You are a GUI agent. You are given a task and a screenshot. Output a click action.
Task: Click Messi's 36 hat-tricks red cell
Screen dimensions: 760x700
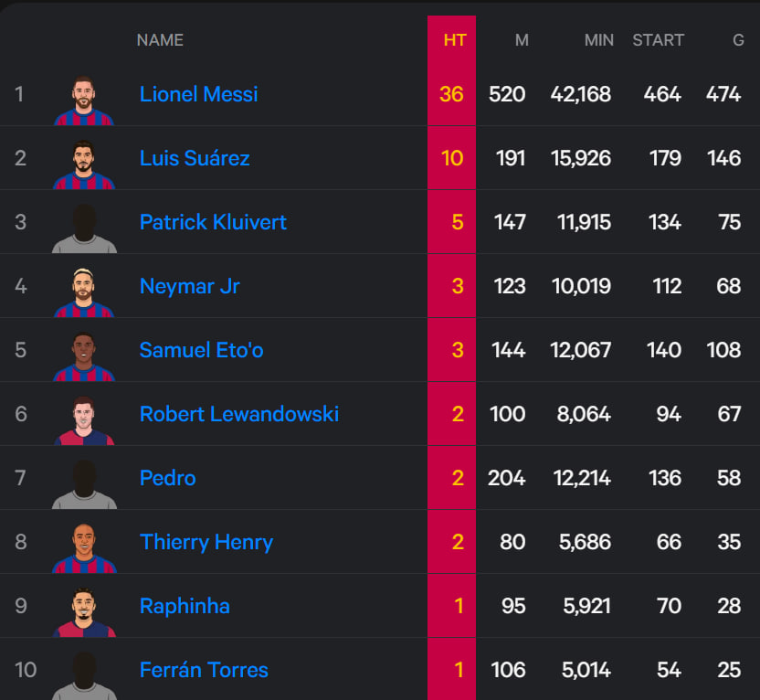(451, 94)
